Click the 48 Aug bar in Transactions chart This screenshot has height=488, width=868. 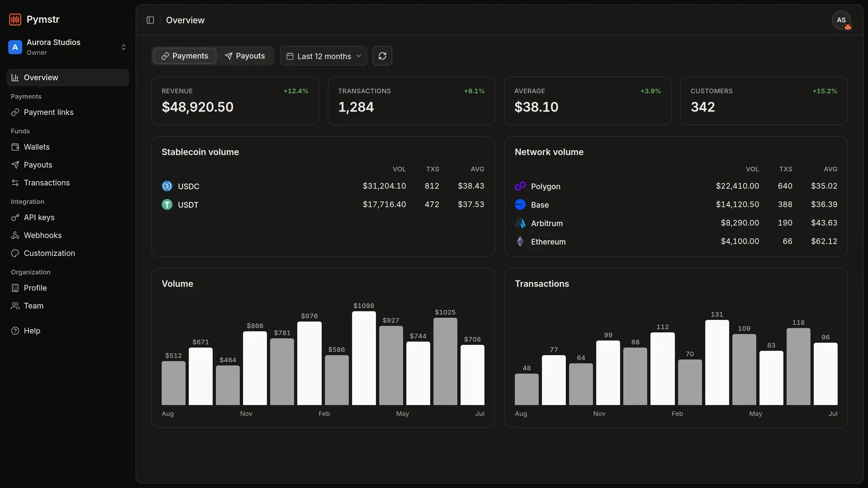click(x=526, y=389)
